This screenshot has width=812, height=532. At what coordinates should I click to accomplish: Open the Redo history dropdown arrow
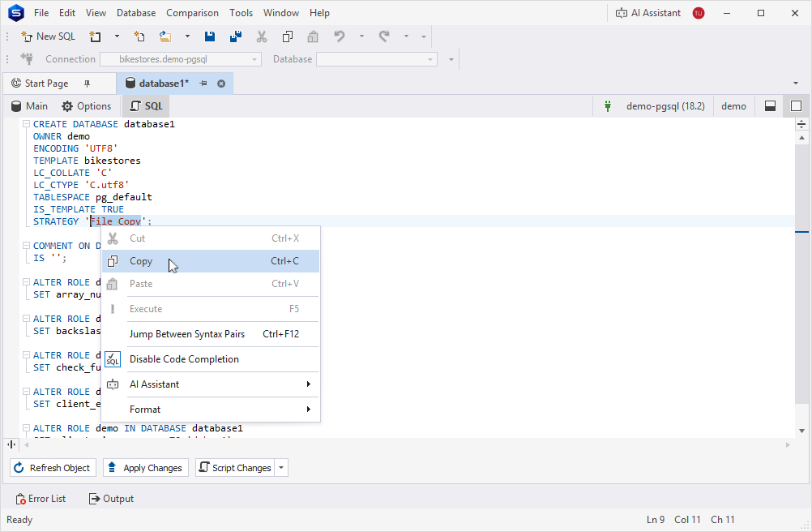(407, 36)
